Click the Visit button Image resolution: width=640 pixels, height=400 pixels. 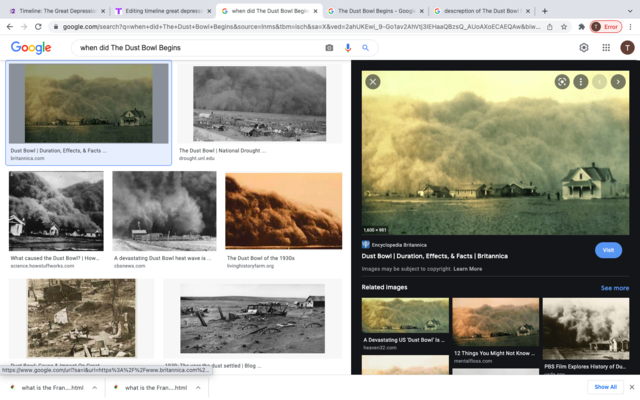(x=608, y=250)
